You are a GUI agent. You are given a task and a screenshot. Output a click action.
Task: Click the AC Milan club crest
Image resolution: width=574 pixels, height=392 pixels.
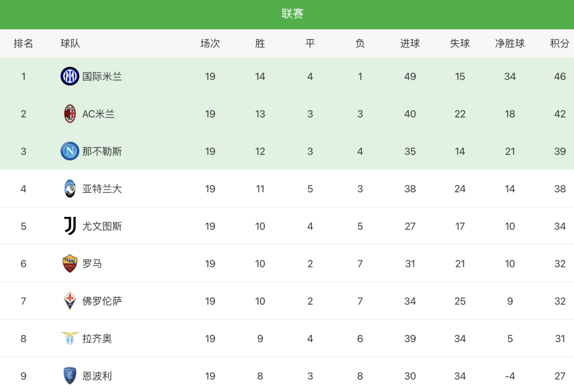click(x=69, y=114)
